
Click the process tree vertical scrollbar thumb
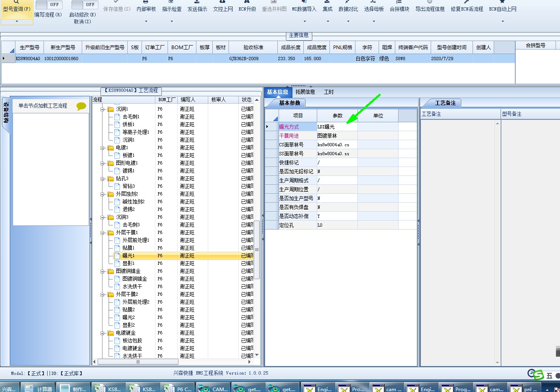click(x=257, y=249)
